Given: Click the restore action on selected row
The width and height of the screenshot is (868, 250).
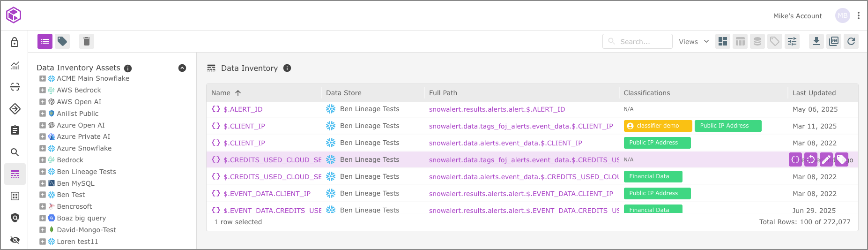Looking at the screenshot, I should (x=811, y=159).
